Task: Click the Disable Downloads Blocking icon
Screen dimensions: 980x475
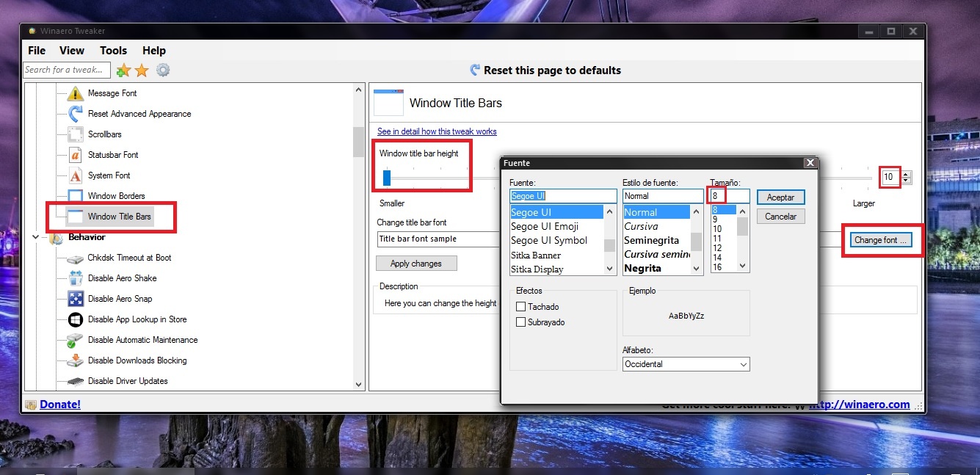Action: click(76, 360)
